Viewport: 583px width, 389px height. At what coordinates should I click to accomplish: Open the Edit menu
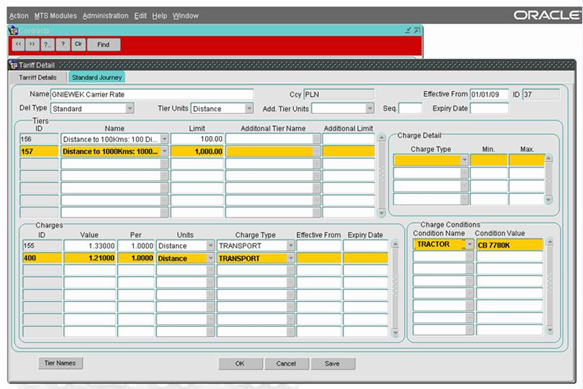click(x=140, y=16)
